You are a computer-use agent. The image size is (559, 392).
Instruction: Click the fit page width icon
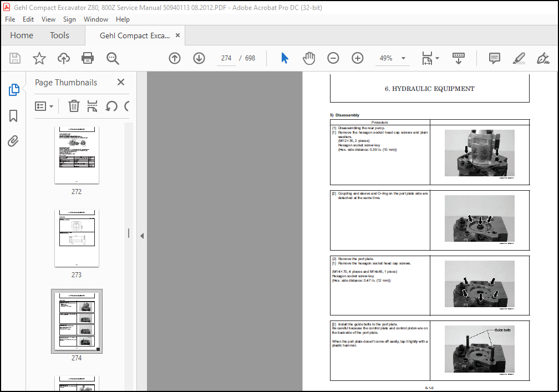tap(427, 58)
